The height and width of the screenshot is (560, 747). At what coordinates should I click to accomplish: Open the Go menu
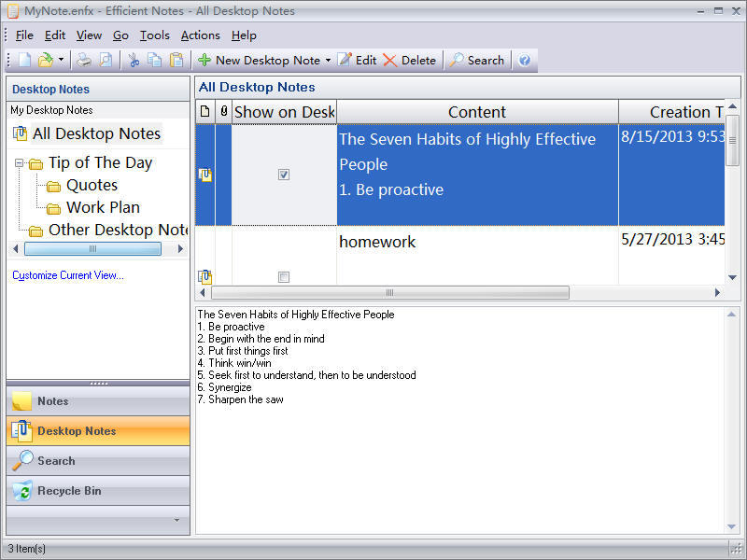click(x=120, y=35)
